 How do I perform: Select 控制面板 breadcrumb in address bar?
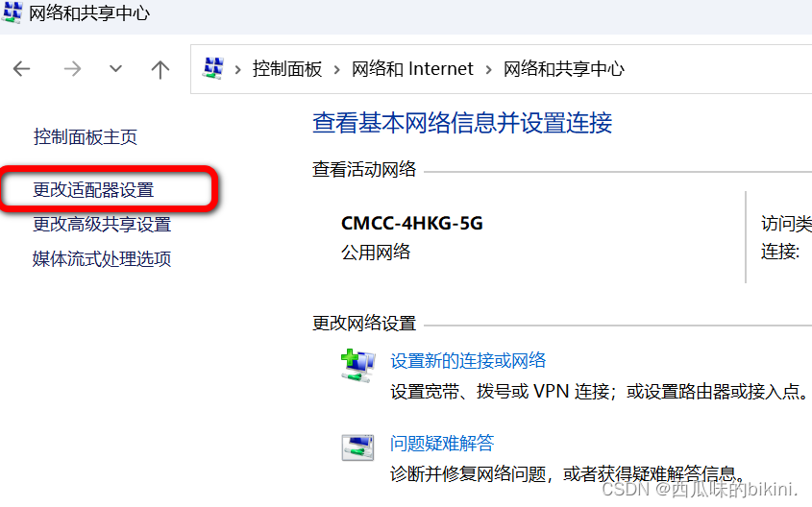(x=287, y=69)
